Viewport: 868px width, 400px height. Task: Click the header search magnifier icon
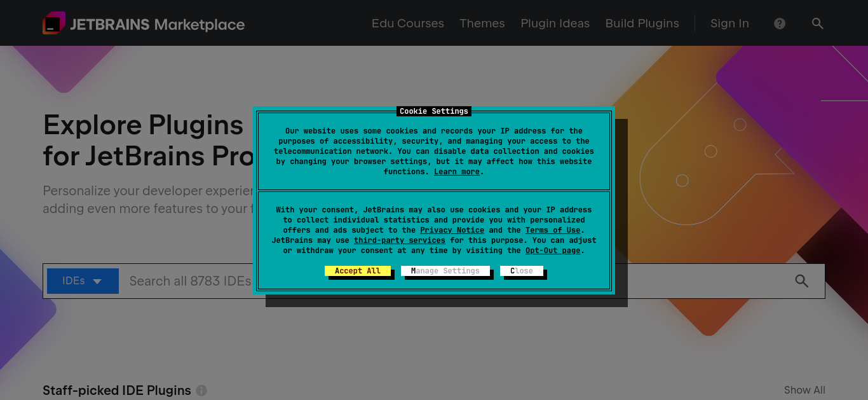(x=818, y=24)
